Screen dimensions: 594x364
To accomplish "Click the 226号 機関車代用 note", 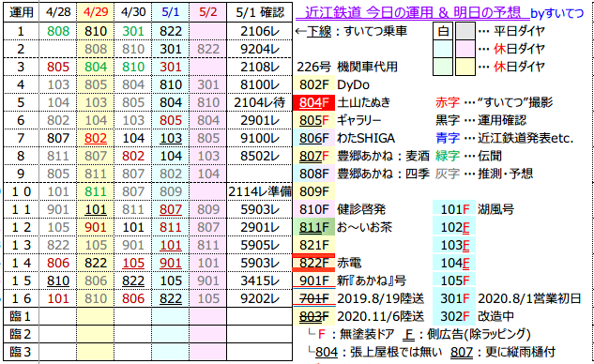I will [347, 67].
